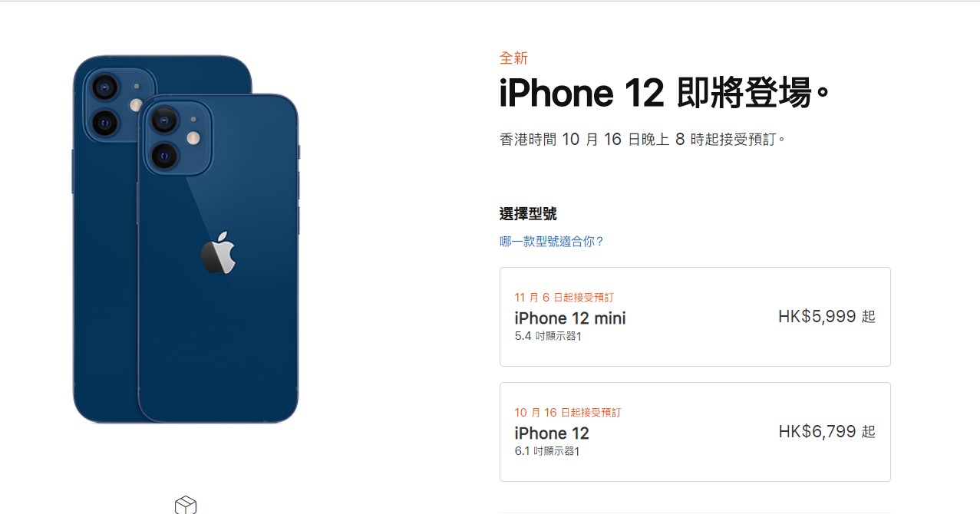The image size is (980, 514).
Task: Click the Apple logo on the front iPhone
Action: tap(218, 252)
